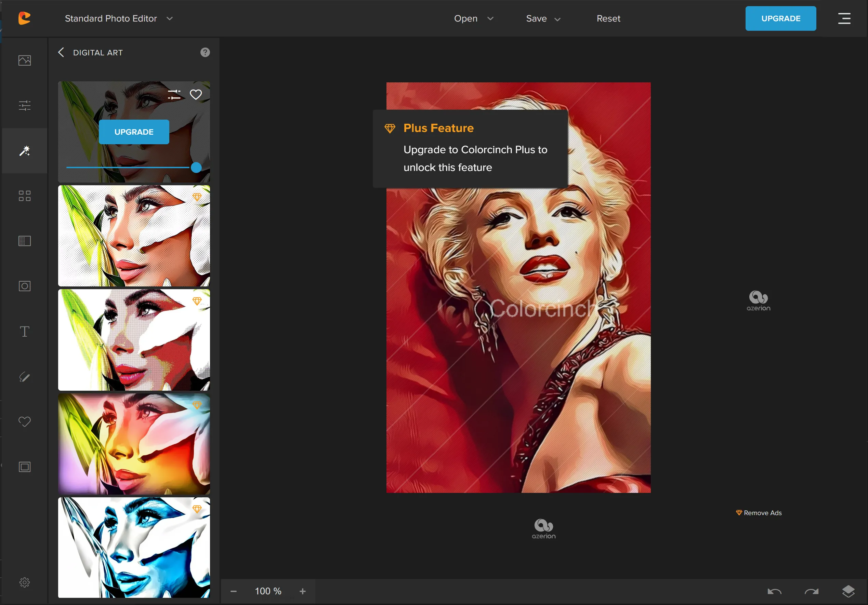This screenshot has height=605, width=868.
Task: Expand the Open menu chevron
Action: point(490,18)
